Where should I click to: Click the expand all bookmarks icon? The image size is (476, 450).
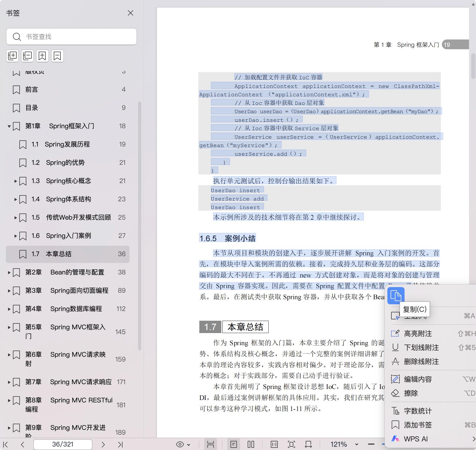tap(12, 56)
